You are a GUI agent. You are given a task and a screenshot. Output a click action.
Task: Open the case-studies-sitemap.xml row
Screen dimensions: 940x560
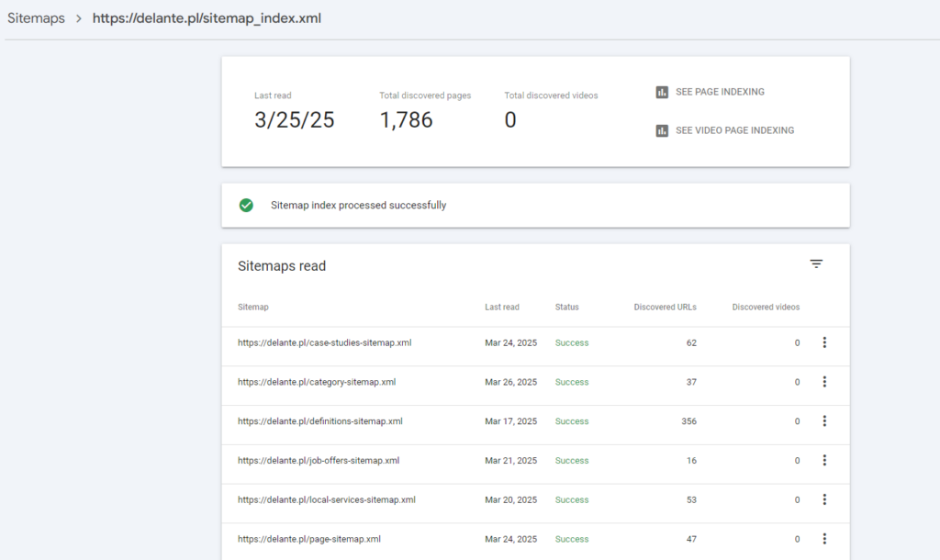(324, 343)
